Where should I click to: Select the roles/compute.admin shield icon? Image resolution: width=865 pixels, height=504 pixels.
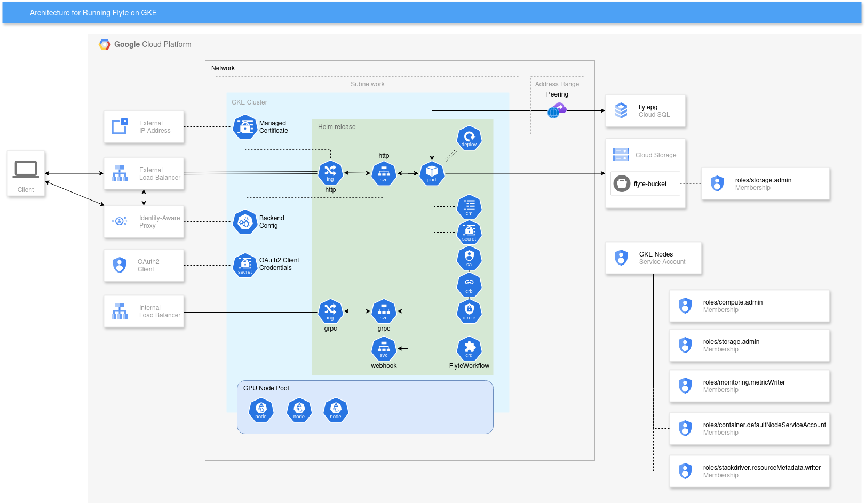[685, 306]
